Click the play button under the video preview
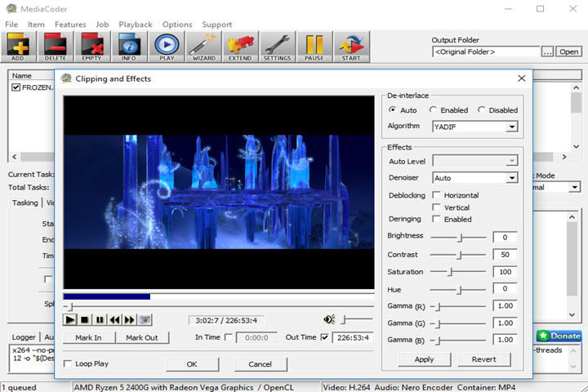Screen dimensions: 588x392 [x=70, y=320]
